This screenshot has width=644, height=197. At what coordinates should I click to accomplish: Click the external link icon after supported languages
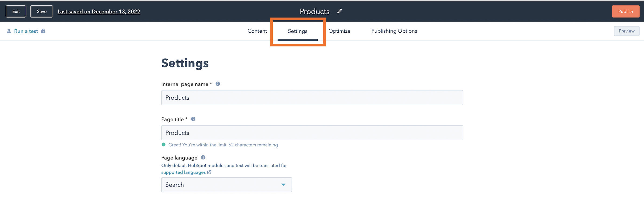(x=209, y=172)
